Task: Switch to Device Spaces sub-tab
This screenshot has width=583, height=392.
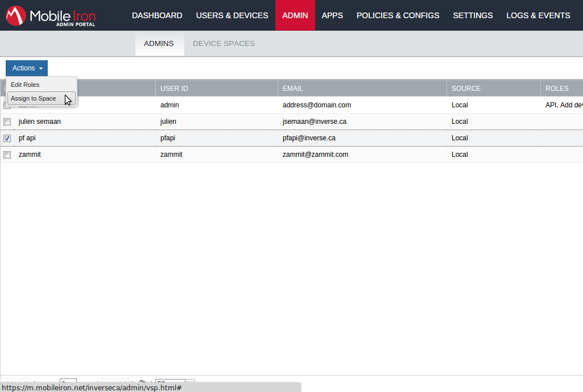Action: coord(224,44)
